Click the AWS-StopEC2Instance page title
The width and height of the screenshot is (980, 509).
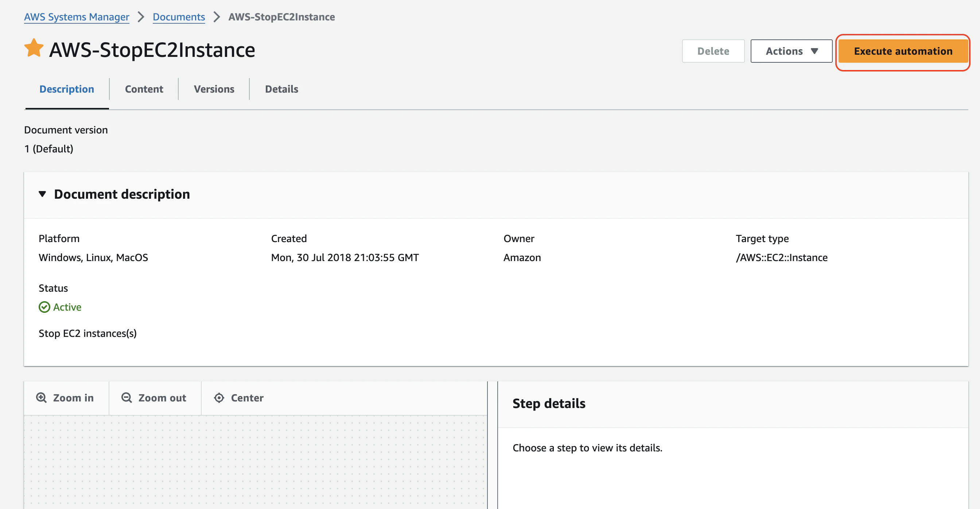[x=152, y=50]
